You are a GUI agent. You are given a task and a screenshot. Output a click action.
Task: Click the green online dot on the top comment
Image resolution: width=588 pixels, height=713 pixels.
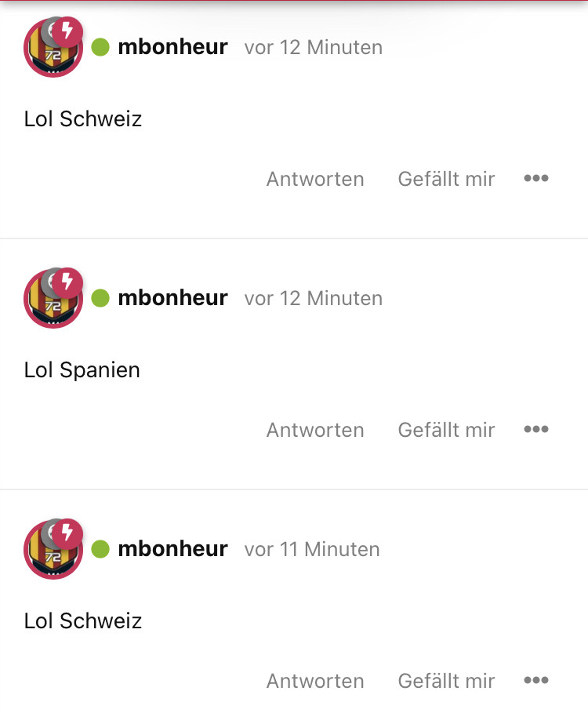click(x=100, y=47)
